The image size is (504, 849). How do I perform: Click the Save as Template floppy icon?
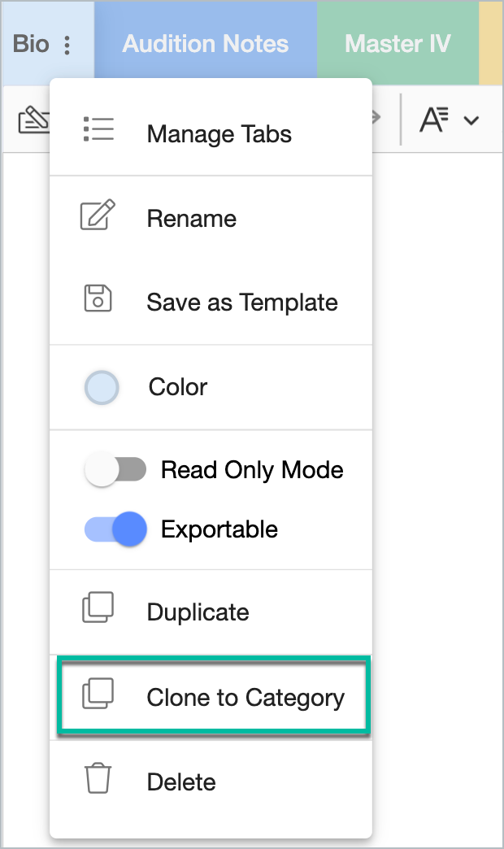(x=98, y=298)
